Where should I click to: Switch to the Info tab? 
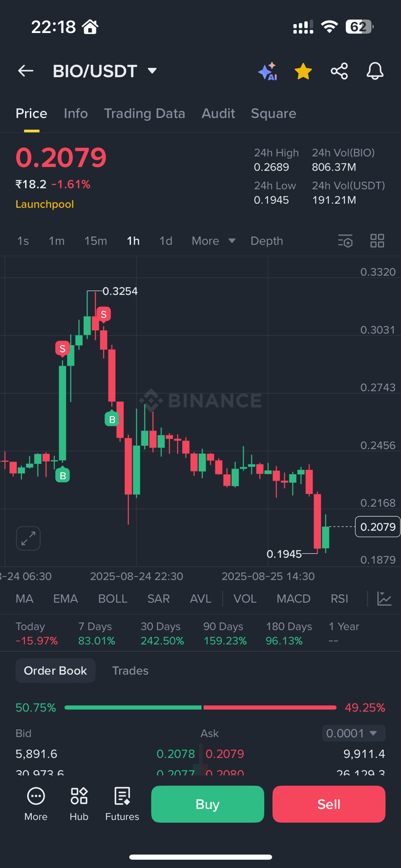(x=76, y=113)
